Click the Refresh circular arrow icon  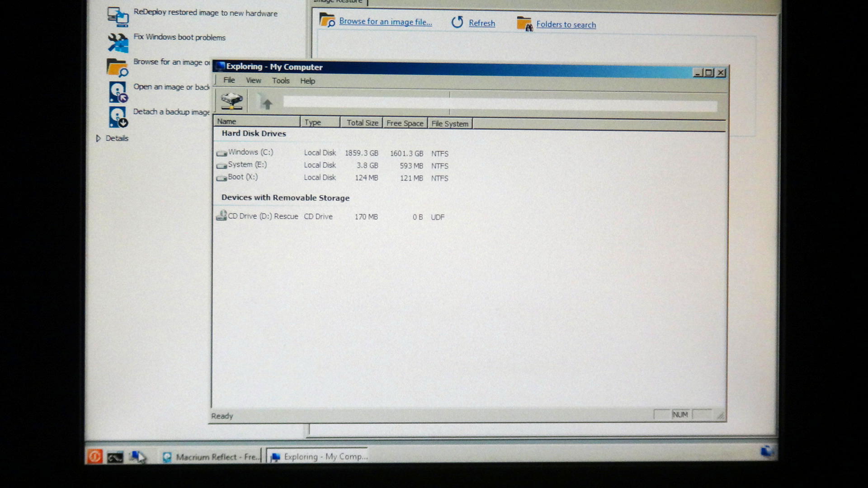pyautogui.click(x=458, y=22)
